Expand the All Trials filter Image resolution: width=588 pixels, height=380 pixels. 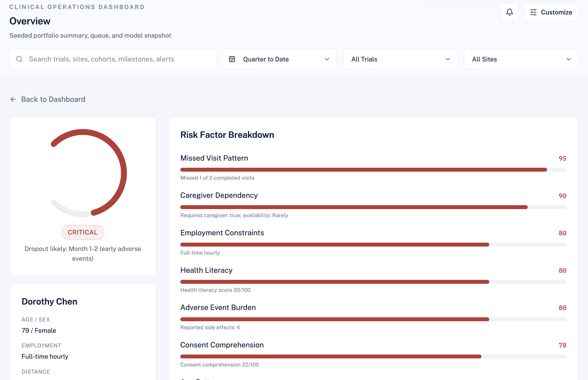[400, 59]
